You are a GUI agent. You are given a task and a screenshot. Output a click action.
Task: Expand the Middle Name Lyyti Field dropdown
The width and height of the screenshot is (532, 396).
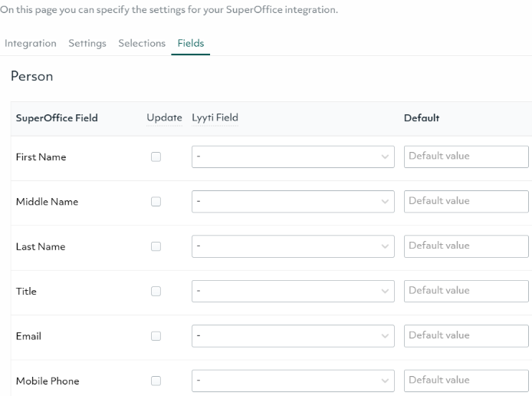(292, 202)
